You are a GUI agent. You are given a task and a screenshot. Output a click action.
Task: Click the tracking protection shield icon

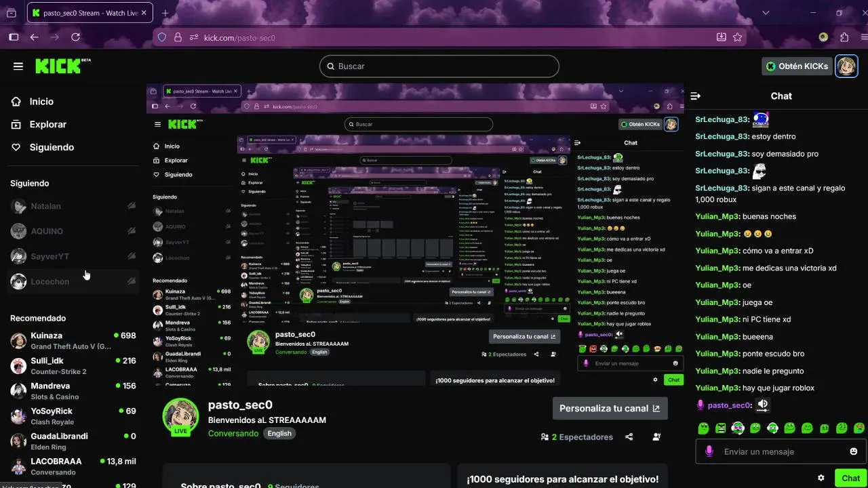pyautogui.click(x=162, y=38)
